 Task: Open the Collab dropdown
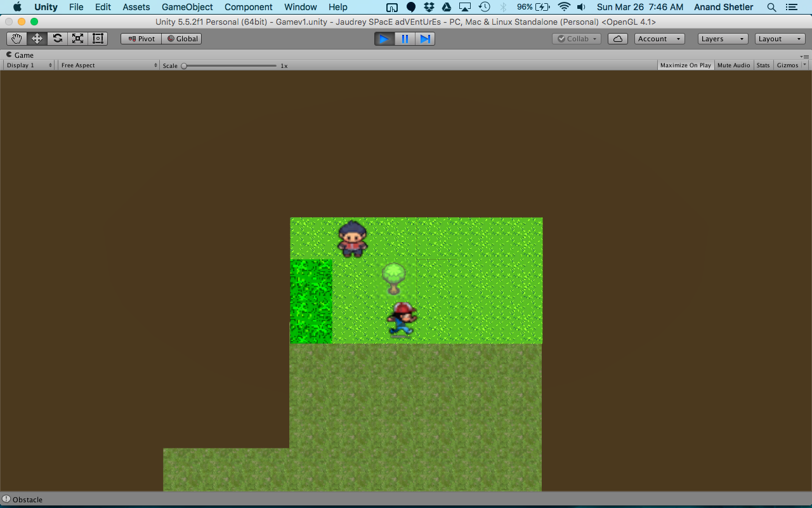tap(577, 39)
